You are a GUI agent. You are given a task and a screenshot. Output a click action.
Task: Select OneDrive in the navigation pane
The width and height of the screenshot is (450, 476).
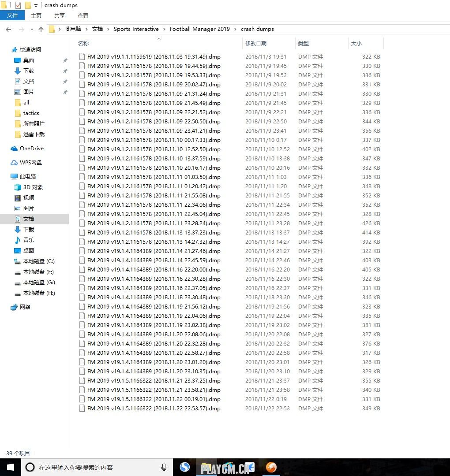[32, 149]
